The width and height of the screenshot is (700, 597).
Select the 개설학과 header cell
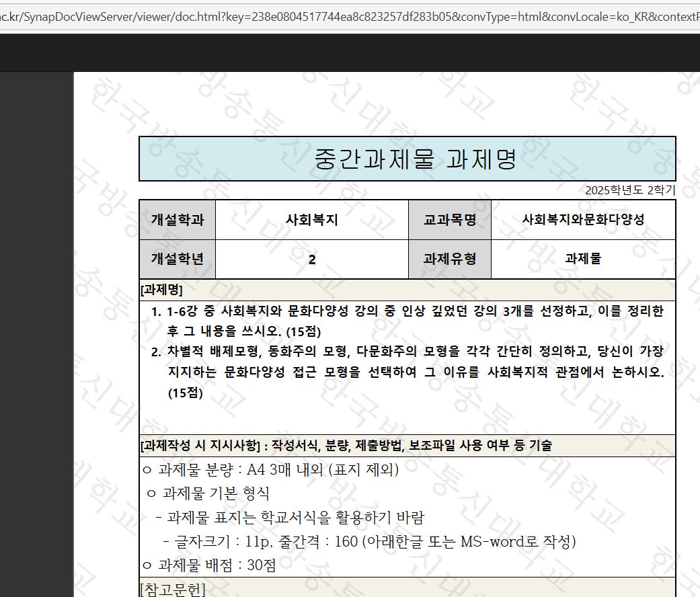(x=178, y=220)
